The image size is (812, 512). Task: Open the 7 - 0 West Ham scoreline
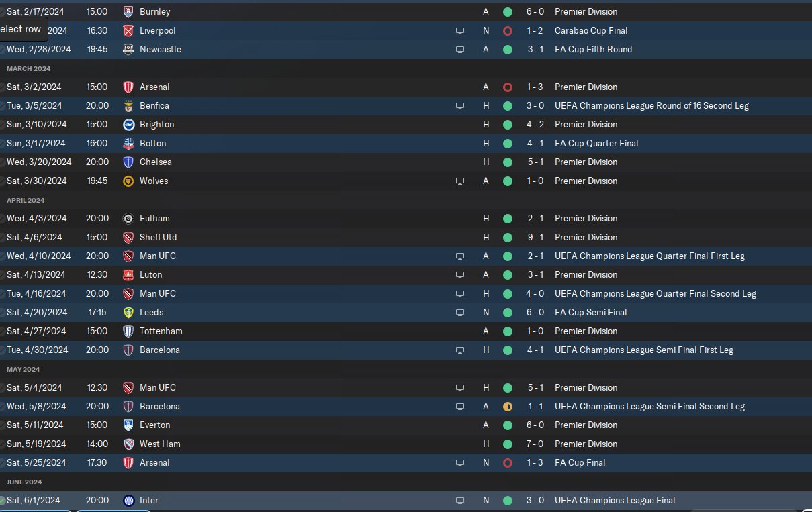(535, 444)
